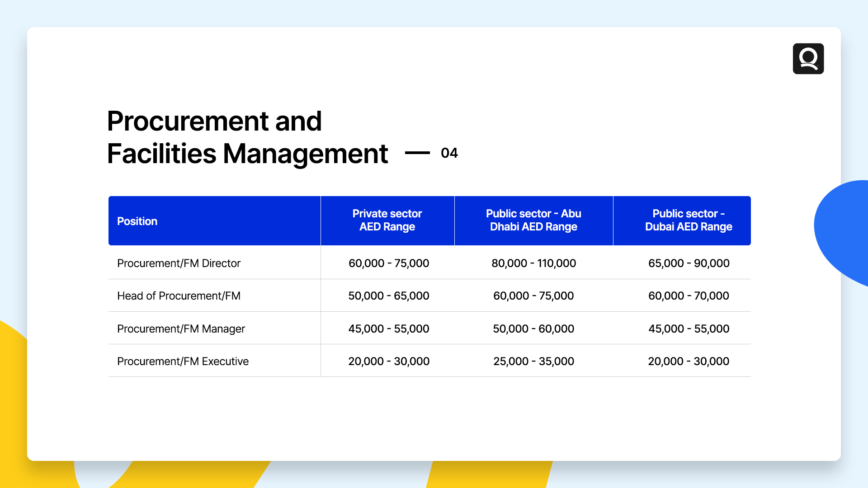Click the page number 04
868x488 pixels.
[449, 153]
